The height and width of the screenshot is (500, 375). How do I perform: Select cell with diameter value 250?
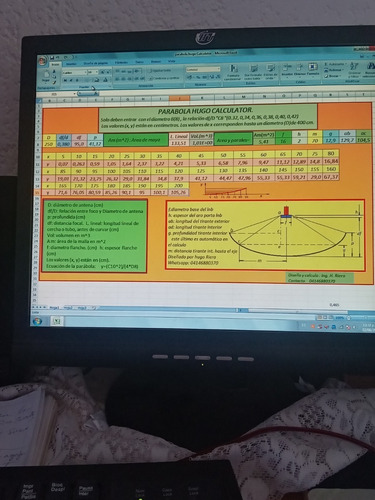coord(49,144)
